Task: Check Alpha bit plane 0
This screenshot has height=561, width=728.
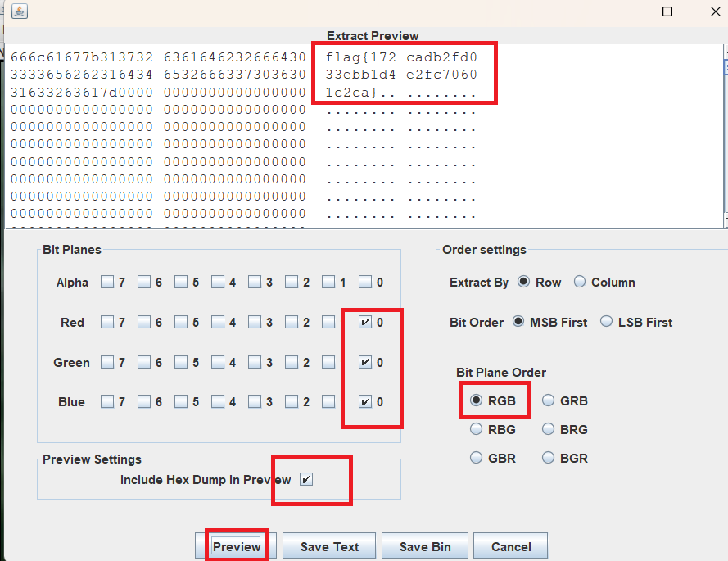Action: (x=365, y=282)
